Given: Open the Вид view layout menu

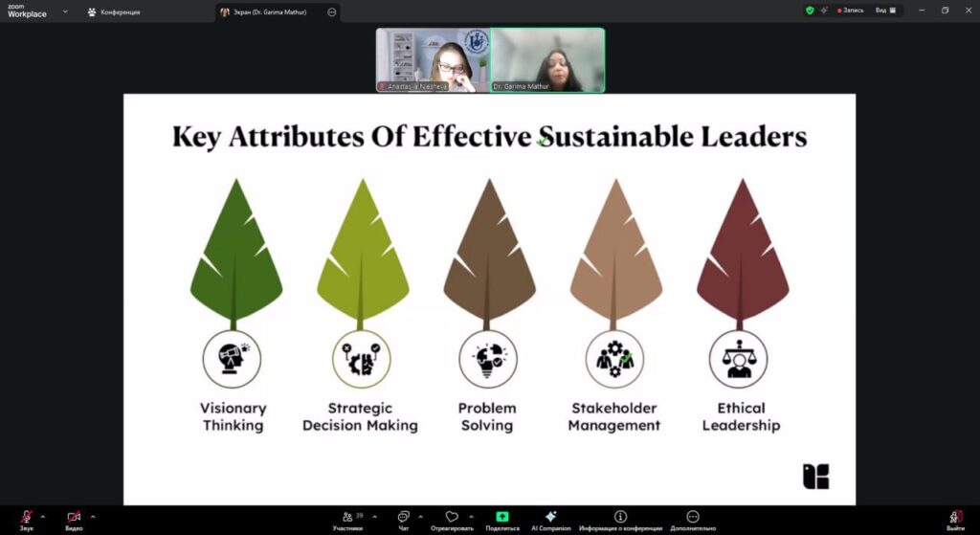Looking at the screenshot, I should point(885,11).
